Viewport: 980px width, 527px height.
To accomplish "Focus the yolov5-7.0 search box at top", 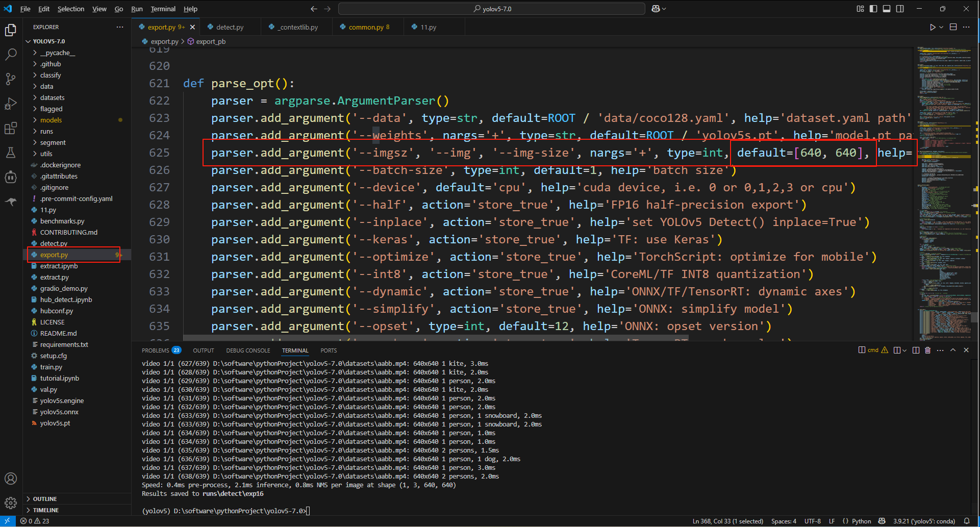I will [490, 9].
